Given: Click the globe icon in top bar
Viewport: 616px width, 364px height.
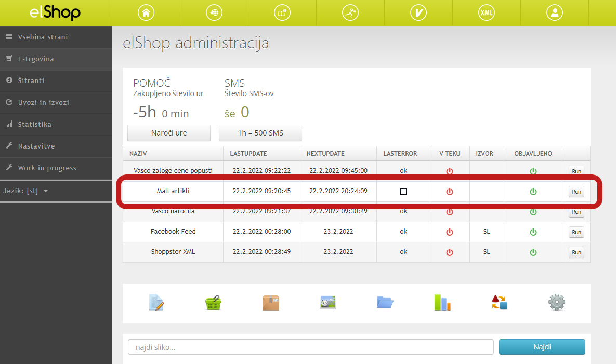Looking at the screenshot, I should 214,12.
